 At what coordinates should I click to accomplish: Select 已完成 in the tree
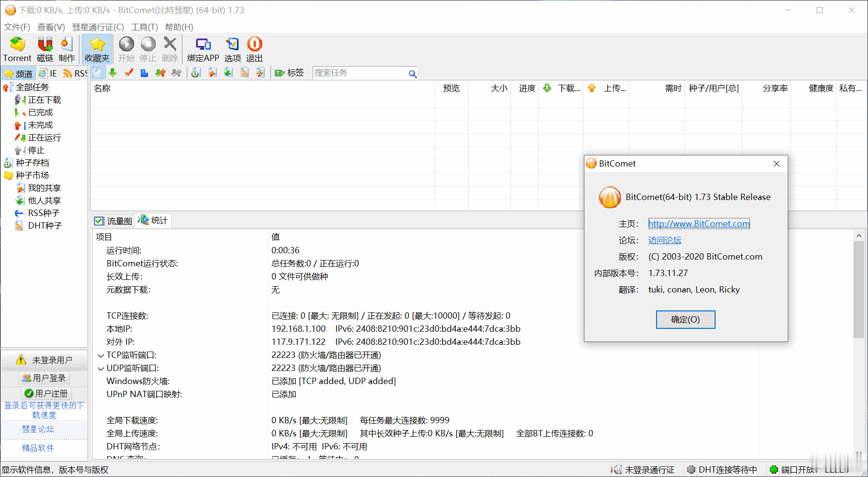pyautogui.click(x=40, y=112)
